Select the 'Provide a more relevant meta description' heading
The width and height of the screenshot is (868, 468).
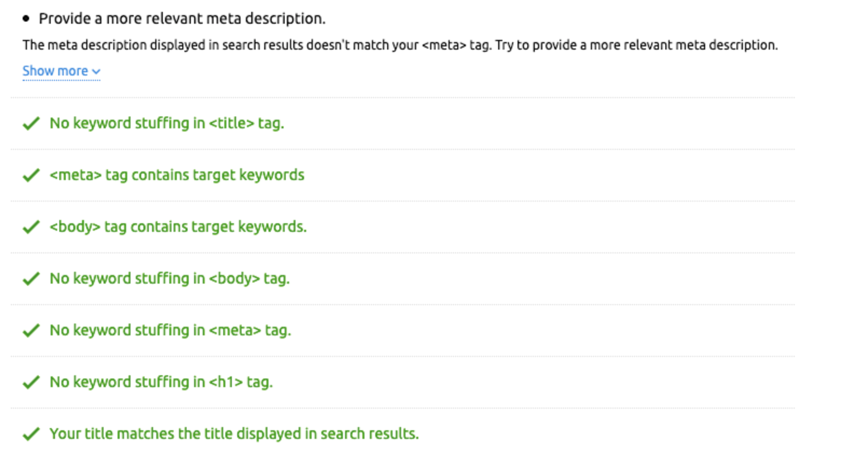(182, 19)
